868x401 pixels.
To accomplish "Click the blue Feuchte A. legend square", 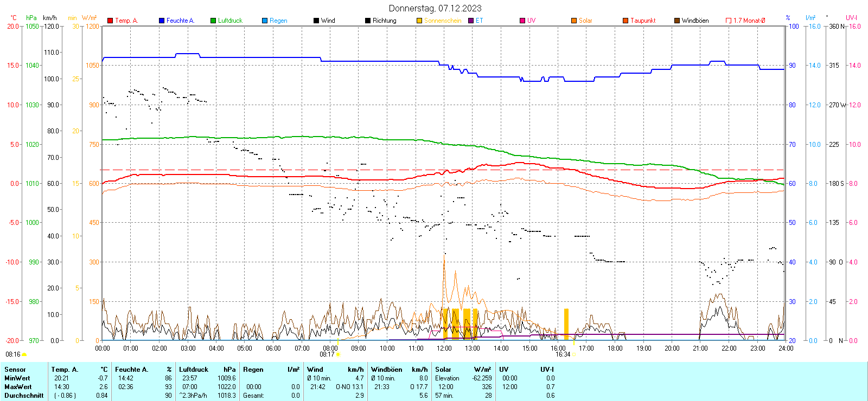I will [x=162, y=21].
